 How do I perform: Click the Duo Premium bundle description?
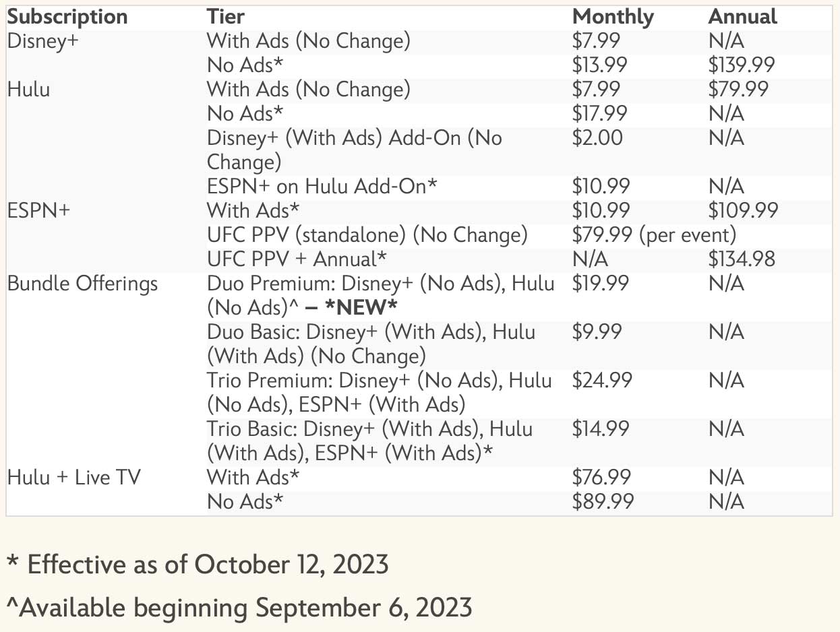point(381,295)
